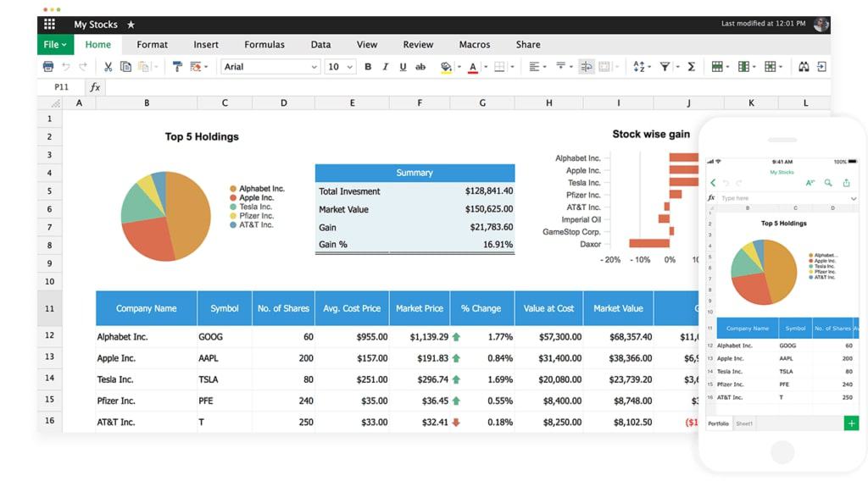The width and height of the screenshot is (868, 481).
Task: Open the font size 10 dropdown
Action: click(339, 67)
